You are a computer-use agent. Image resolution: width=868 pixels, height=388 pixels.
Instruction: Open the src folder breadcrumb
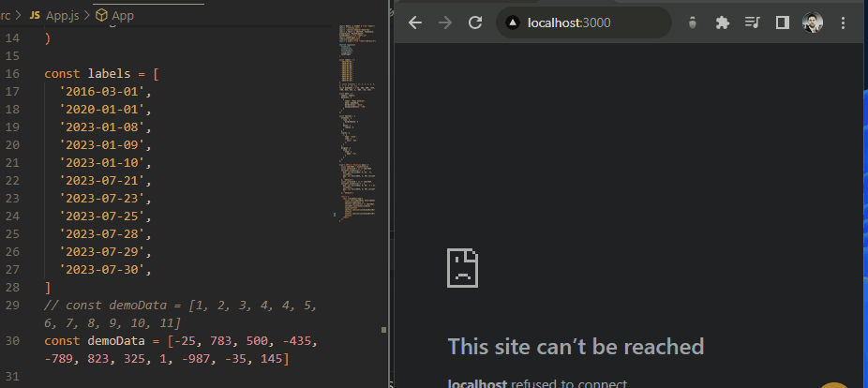5,16
